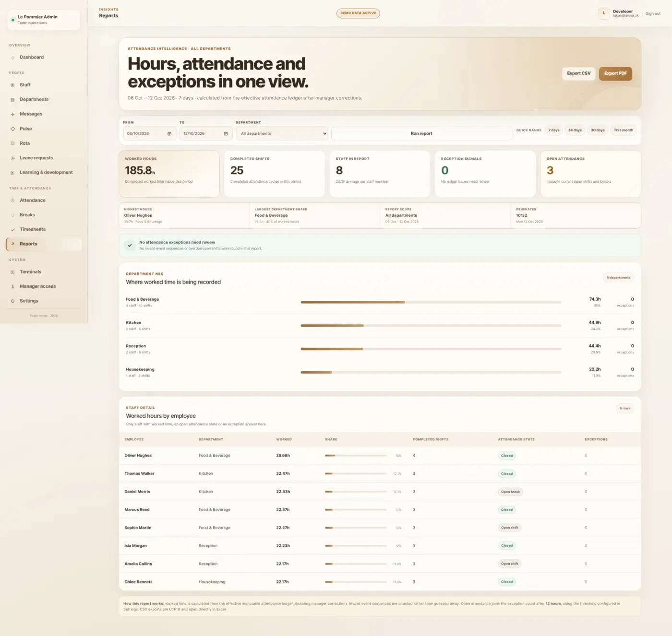Click the 4 departments badge
The height and width of the screenshot is (636, 672).
point(618,278)
